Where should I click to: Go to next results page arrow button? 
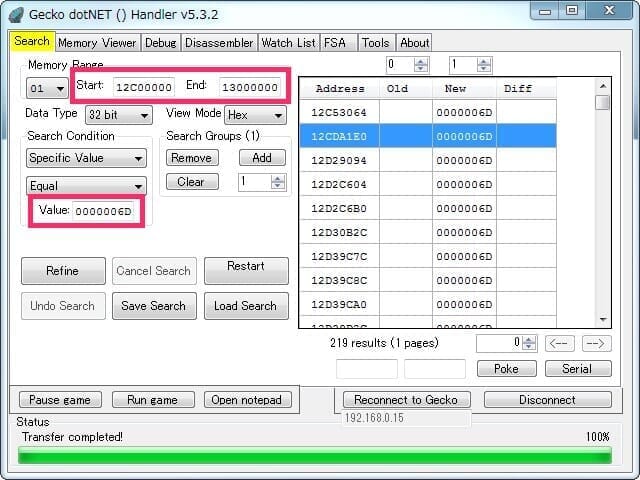coord(596,343)
